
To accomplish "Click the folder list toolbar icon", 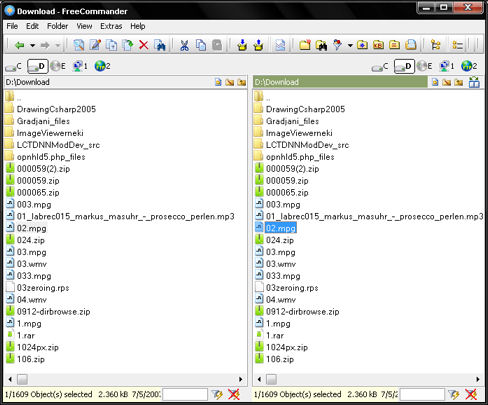I will 394,45.
